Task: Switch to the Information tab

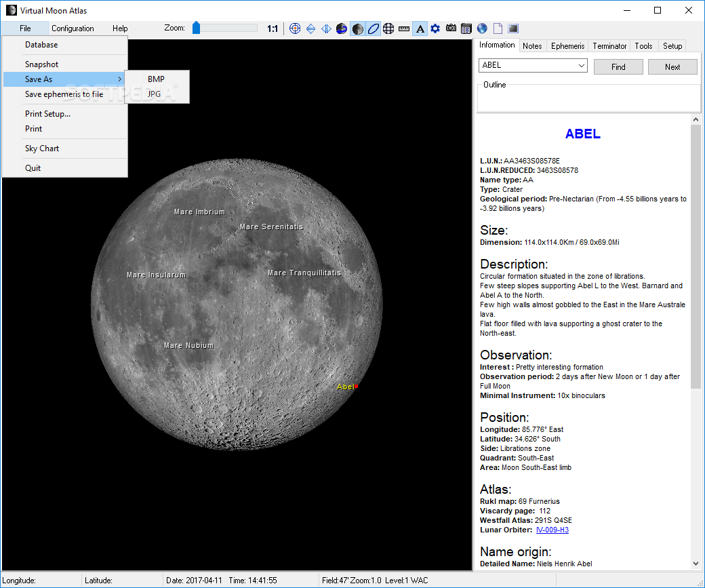Action: 497,45
